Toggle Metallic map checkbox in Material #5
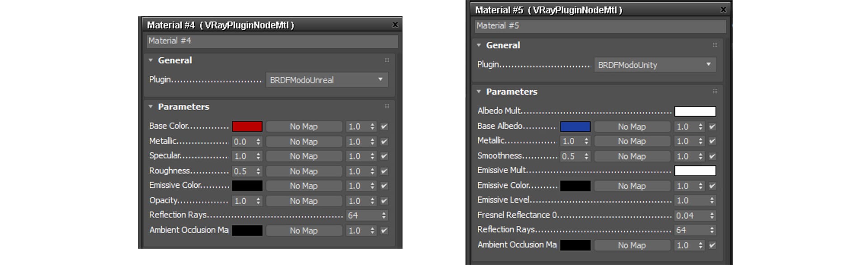The image size is (868, 265). click(712, 141)
